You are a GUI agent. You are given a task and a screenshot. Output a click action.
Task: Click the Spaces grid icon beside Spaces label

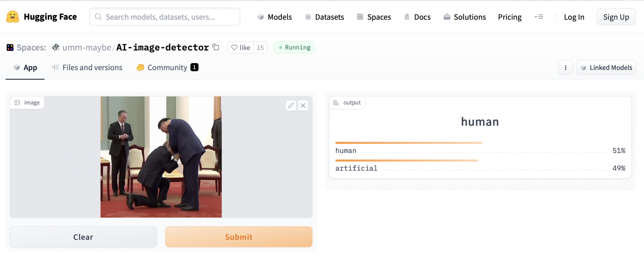[10, 48]
